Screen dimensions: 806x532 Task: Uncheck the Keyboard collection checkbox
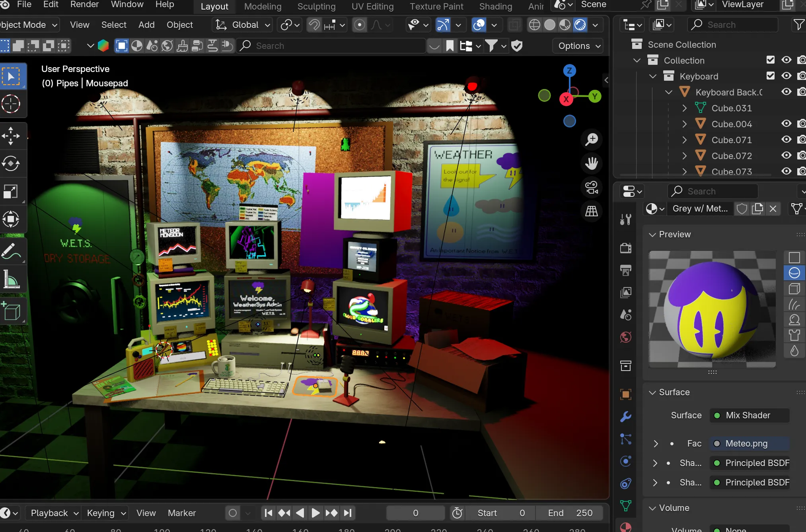[x=771, y=76]
